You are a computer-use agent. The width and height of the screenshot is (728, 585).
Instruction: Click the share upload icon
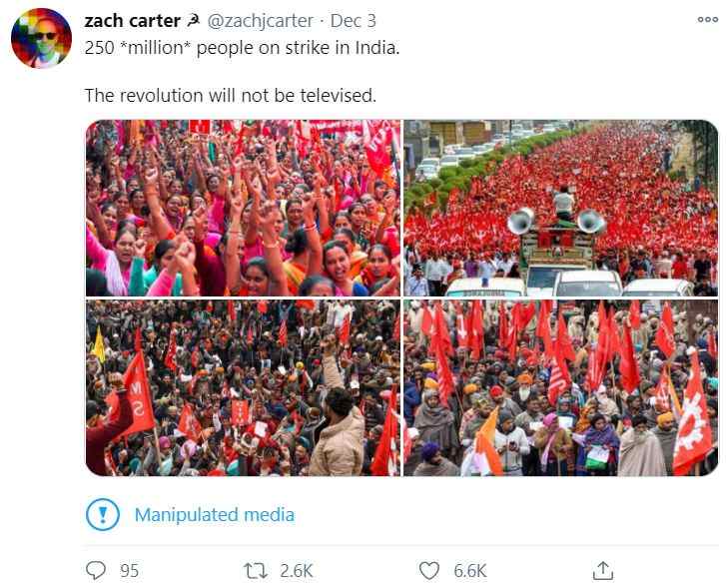[603, 571]
